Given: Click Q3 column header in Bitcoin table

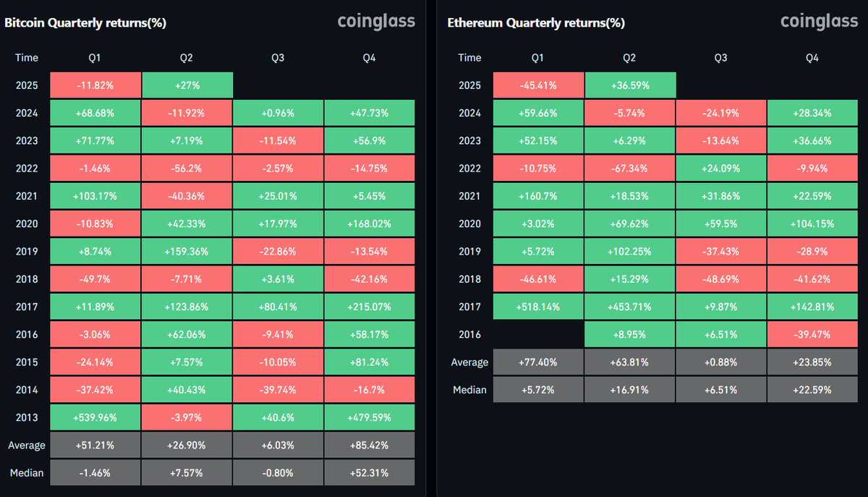Looking at the screenshot, I should point(278,58).
